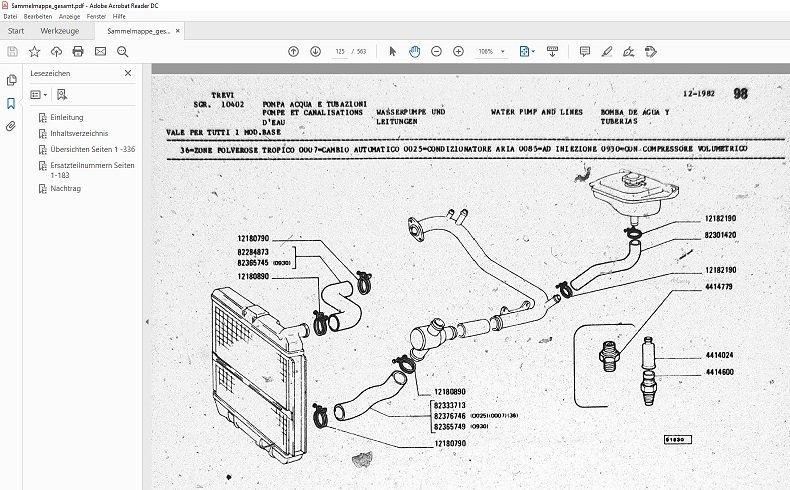Open the 100% zoom level dropdown
This screenshot has height=490, width=790.
tap(491, 51)
